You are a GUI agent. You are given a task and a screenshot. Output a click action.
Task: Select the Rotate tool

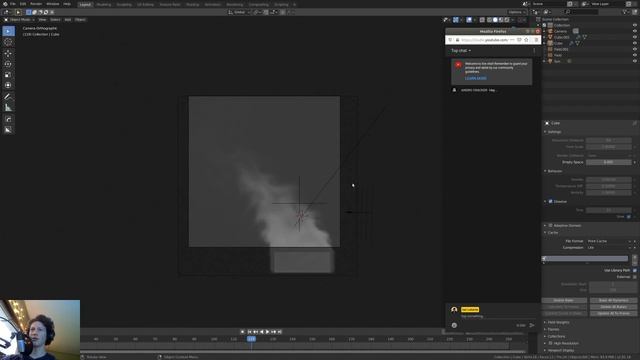tap(8, 64)
